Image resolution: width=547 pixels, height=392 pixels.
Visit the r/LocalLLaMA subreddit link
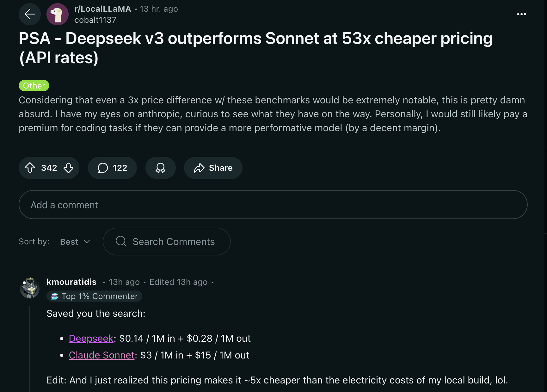coord(102,9)
